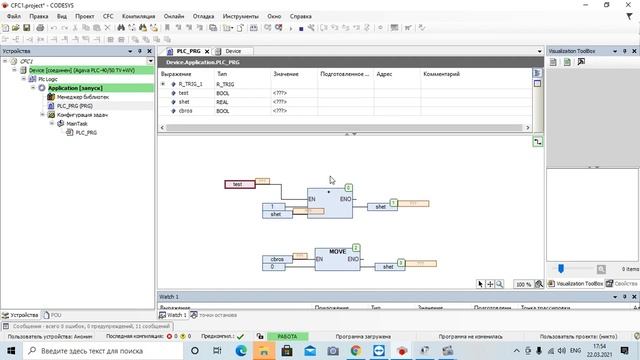The image size is (640, 360).
Task: Switch to the Device editor tab
Action: 233,51
